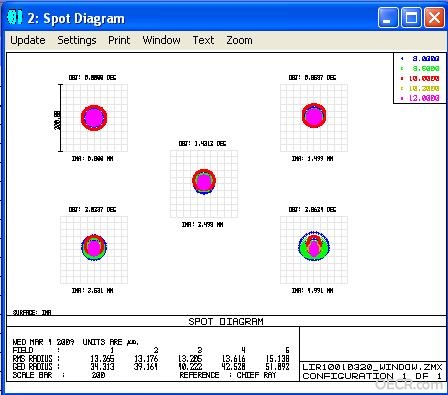Viewport: 448px width, 395px height.
Task: Open the Text menu
Action: tap(203, 40)
